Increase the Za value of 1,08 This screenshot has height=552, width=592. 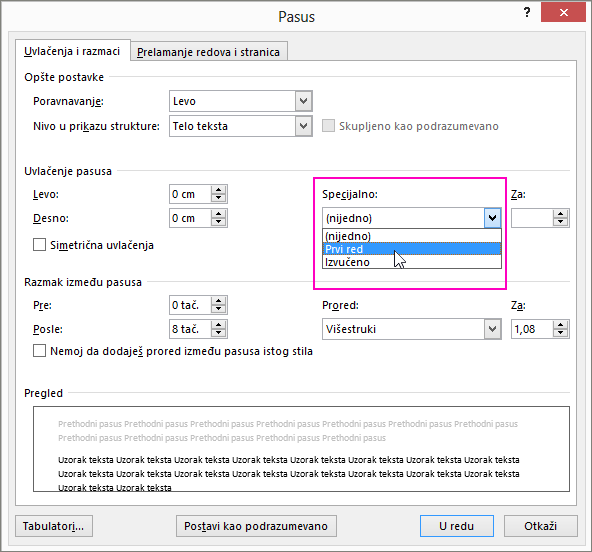point(561,325)
